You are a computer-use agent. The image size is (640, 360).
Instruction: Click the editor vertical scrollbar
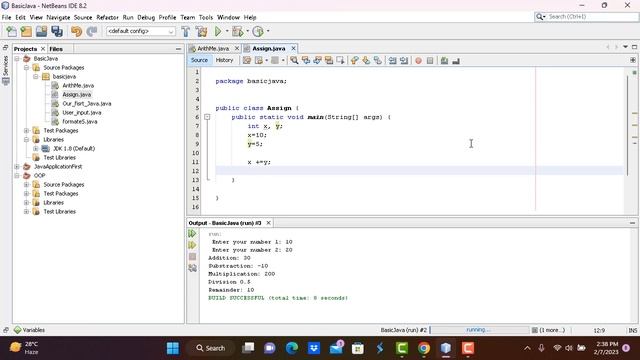[628, 126]
